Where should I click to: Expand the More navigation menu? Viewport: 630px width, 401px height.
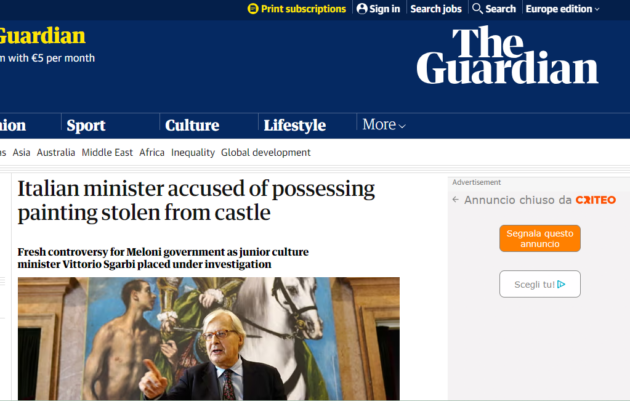click(384, 125)
